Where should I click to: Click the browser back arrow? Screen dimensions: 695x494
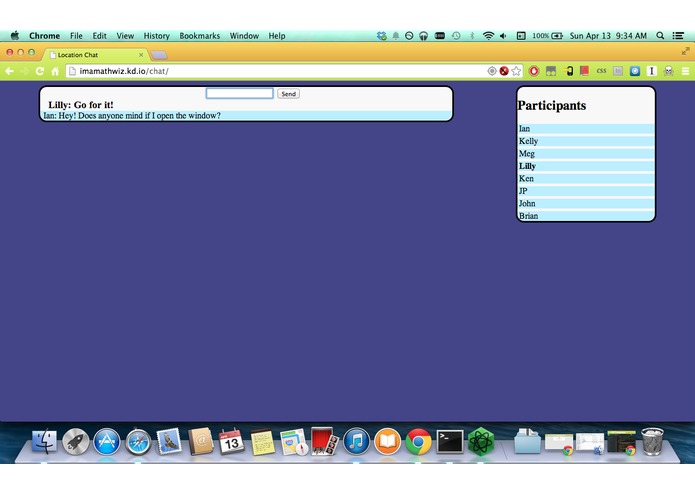(9, 71)
